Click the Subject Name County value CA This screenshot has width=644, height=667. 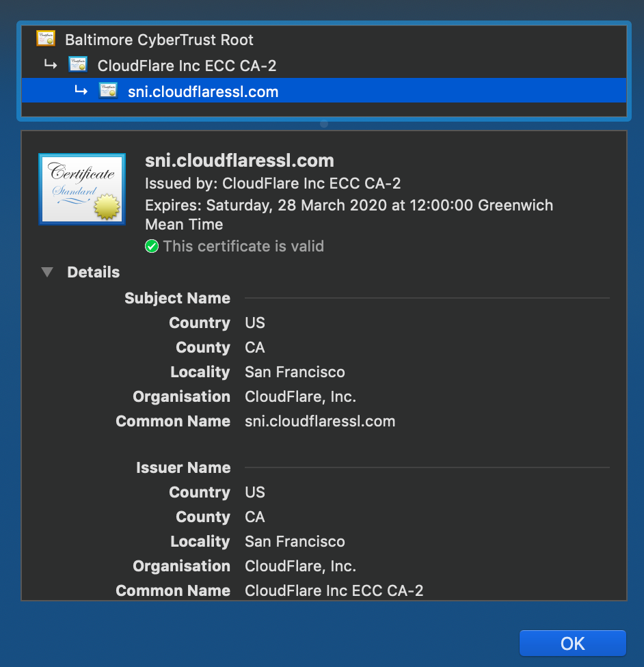[x=255, y=348]
